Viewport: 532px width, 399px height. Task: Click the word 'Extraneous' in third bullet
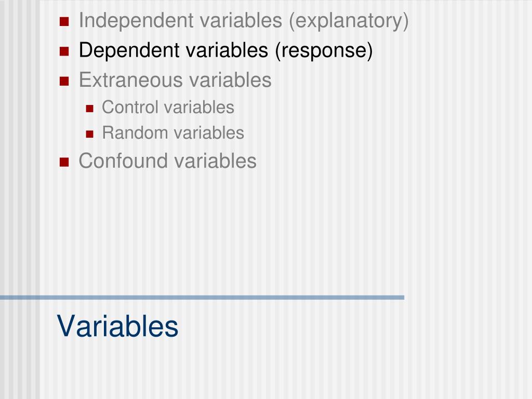[x=130, y=80]
